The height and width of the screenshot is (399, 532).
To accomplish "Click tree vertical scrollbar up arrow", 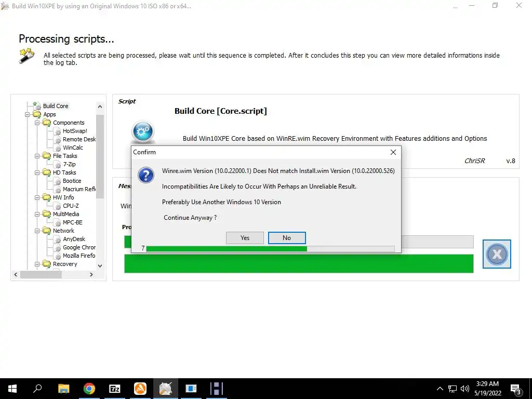I will pos(100,107).
